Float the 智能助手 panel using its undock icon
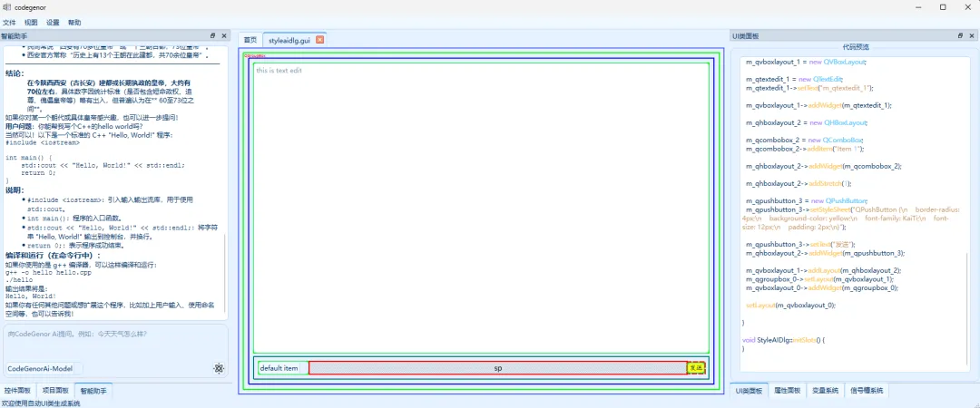The image size is (980, 408). [x=213, y=35]
